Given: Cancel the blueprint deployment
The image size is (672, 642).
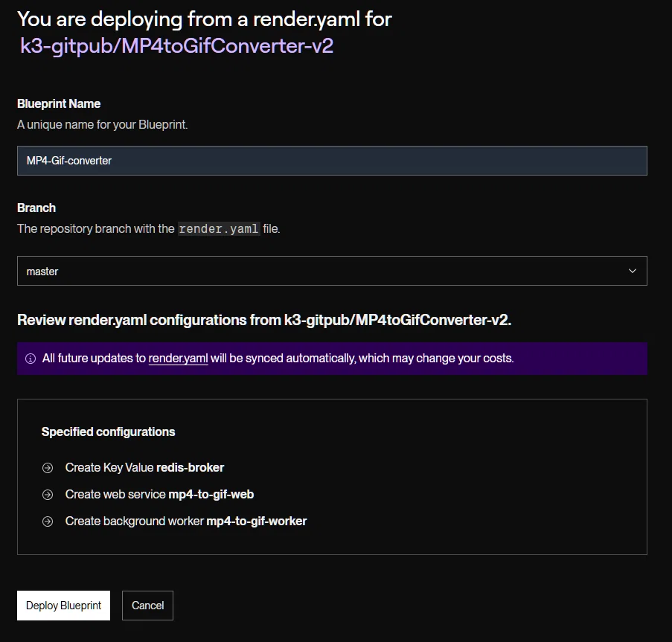Looking at the screenshot, I should click(147, 605).
